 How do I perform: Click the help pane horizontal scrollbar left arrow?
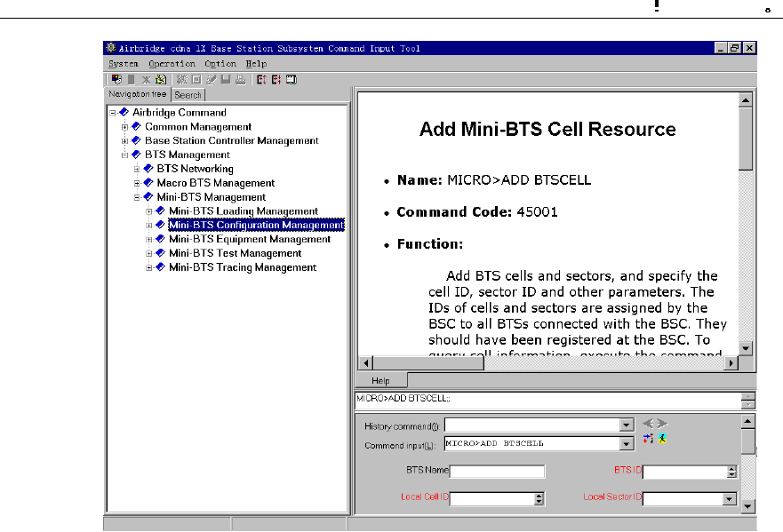click(366, 363)
